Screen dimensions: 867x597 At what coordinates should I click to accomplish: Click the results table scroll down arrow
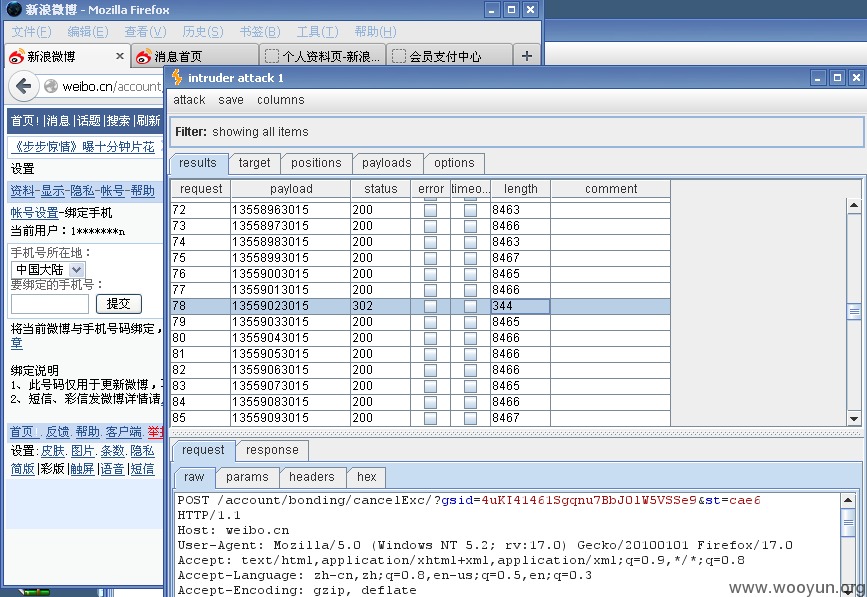point(854,419)
